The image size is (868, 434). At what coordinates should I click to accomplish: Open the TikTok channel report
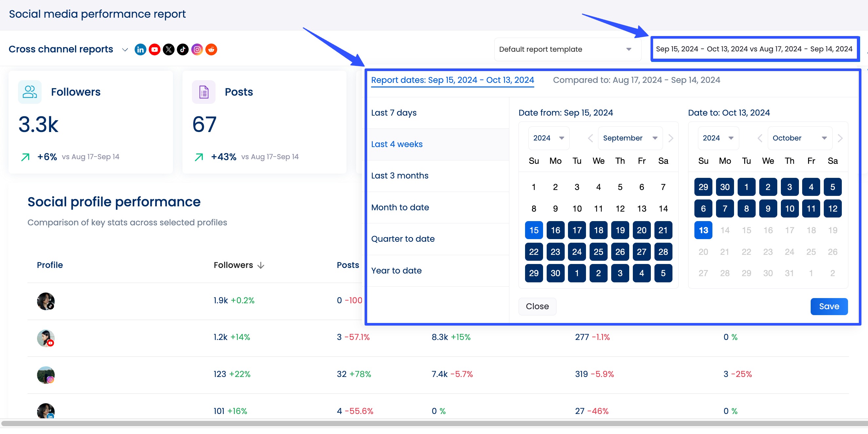pos(183,49)
